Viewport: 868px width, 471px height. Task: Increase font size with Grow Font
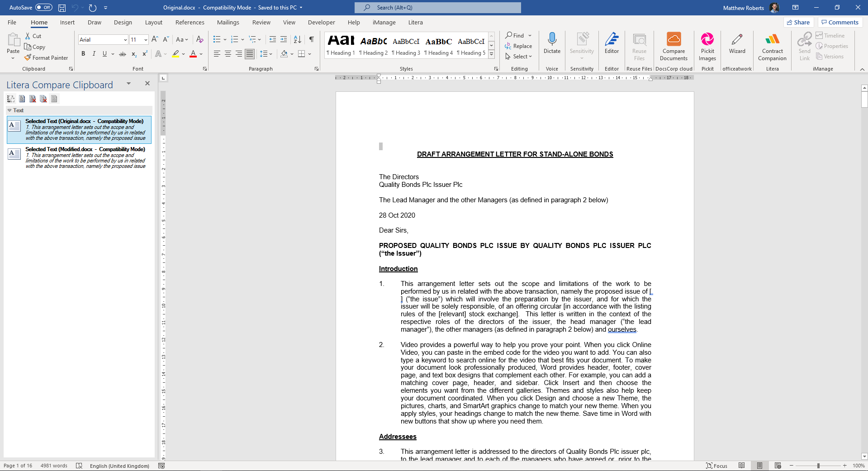point(155,40)
